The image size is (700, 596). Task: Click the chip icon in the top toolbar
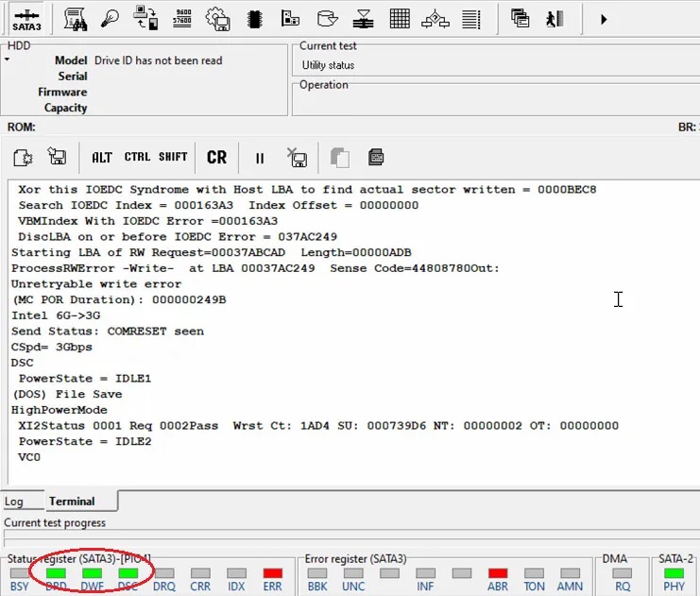[254, 18]
